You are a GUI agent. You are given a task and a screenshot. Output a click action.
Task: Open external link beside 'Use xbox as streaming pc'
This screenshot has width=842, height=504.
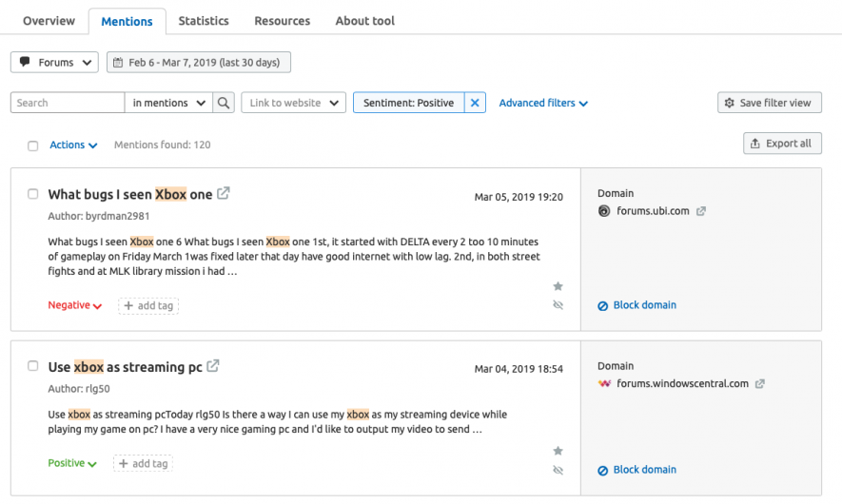coord(213,366)
